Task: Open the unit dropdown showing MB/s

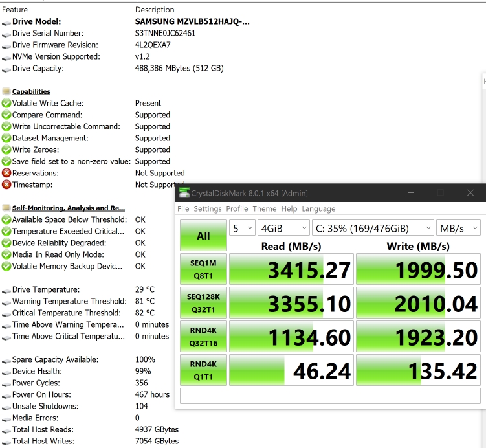Action: click(458, 228)
